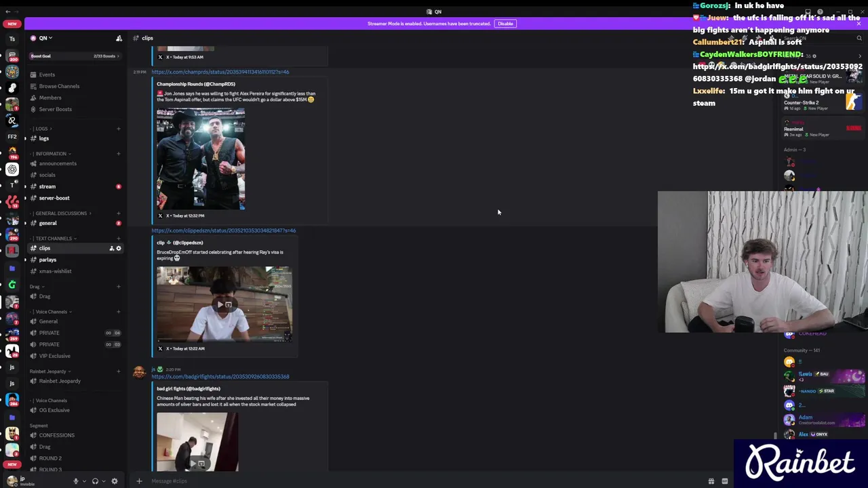Open the Reanimal activity card
The width and height of the screenshot is (868, 488).
click(x=822, y=129)
